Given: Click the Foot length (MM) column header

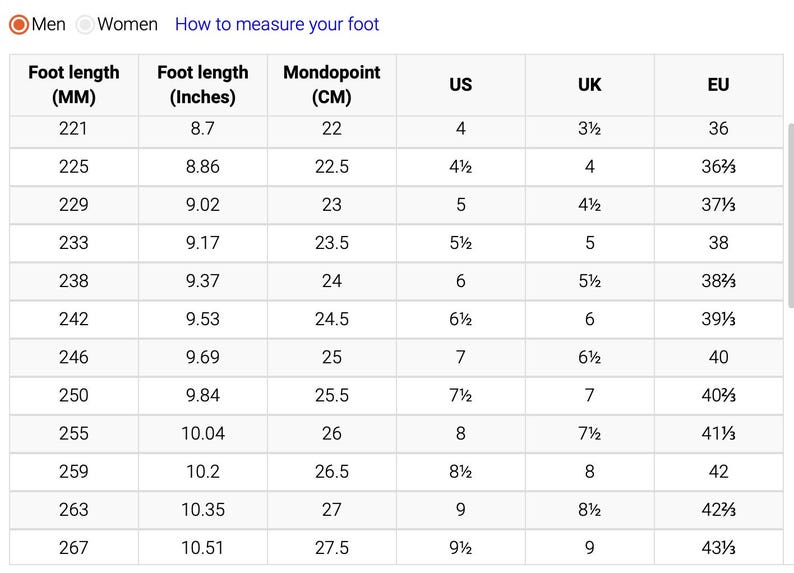Looking at the screenshot, I should point(73,85).
